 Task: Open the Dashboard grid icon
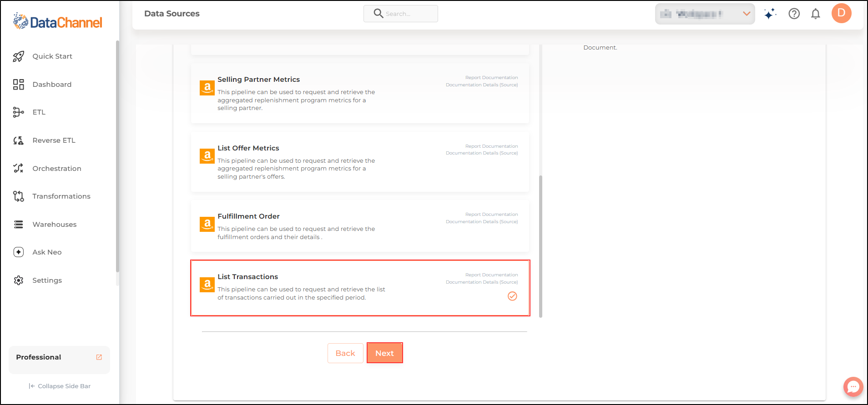point(18,85)
